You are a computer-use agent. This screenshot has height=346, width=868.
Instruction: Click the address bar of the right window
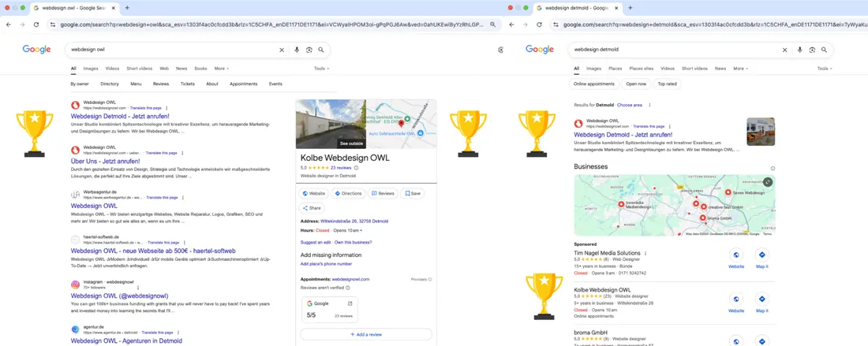point(714,25)
